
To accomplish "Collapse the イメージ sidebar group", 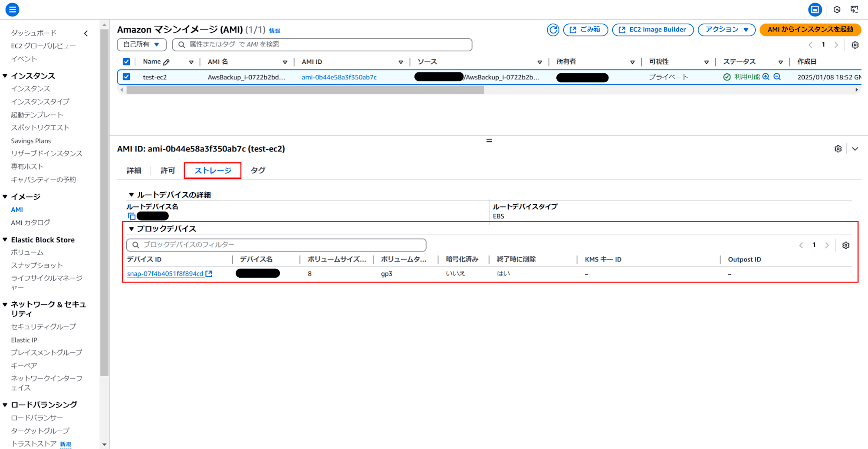I will (5, 197).
